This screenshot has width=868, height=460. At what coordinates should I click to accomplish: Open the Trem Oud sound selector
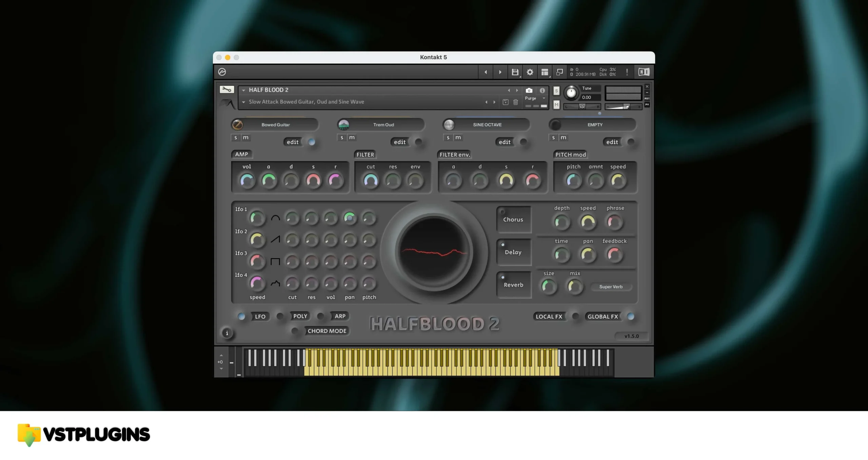tap(383, 125)
